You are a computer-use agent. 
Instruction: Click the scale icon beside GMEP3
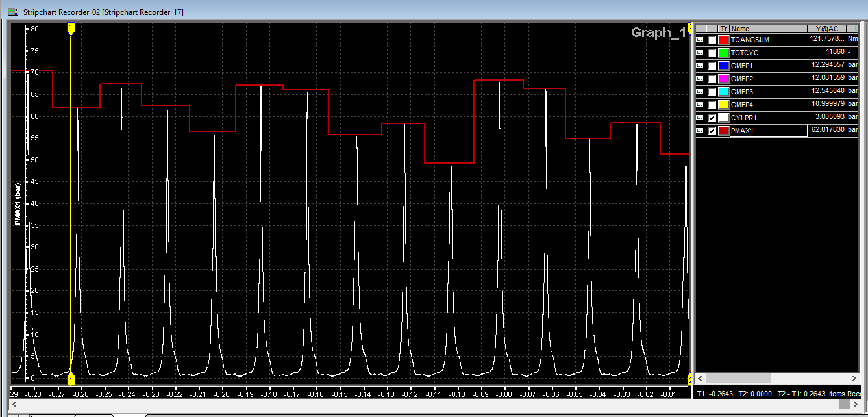click(700, 92)
